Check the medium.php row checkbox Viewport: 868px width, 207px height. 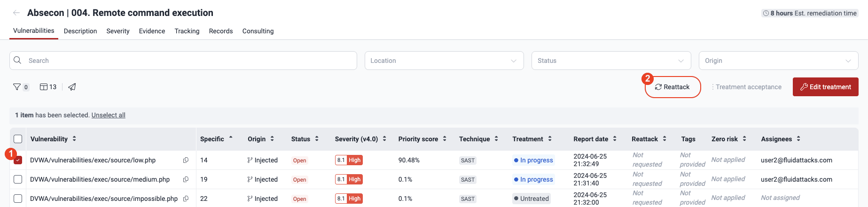tap(18, 179)
